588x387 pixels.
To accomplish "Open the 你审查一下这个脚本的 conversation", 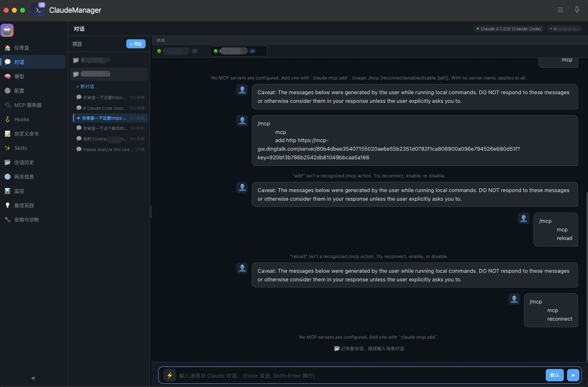I will coord(110,128).
